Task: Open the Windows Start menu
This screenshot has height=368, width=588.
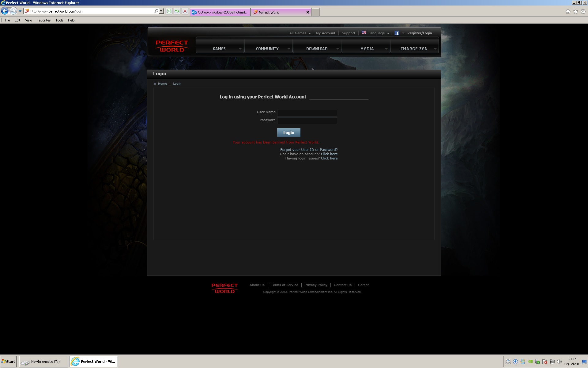Action: (x=9, y=362)
